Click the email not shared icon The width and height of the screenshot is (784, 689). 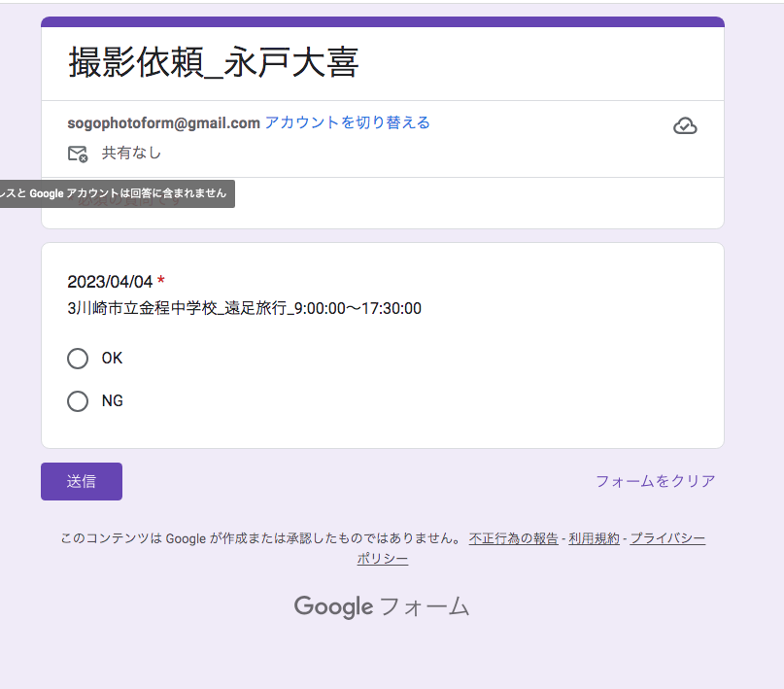(x=78, y=154)
